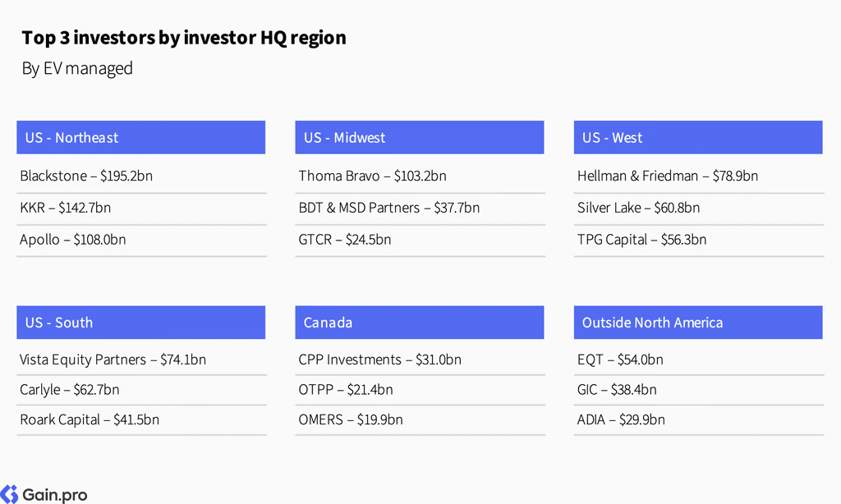This screenshot has width=841, height=504.
Task: Open the Canada region header
Action: click(x=420, y=323)
